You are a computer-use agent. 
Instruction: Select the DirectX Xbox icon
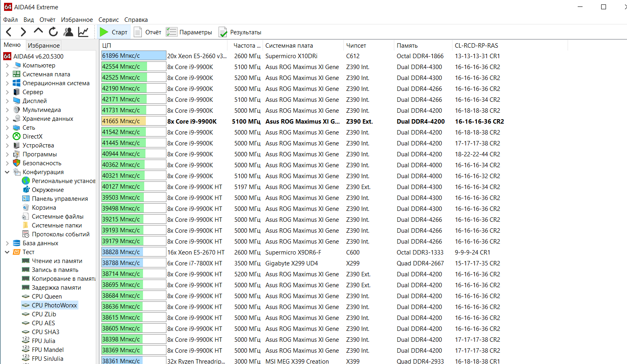(17, 137)
